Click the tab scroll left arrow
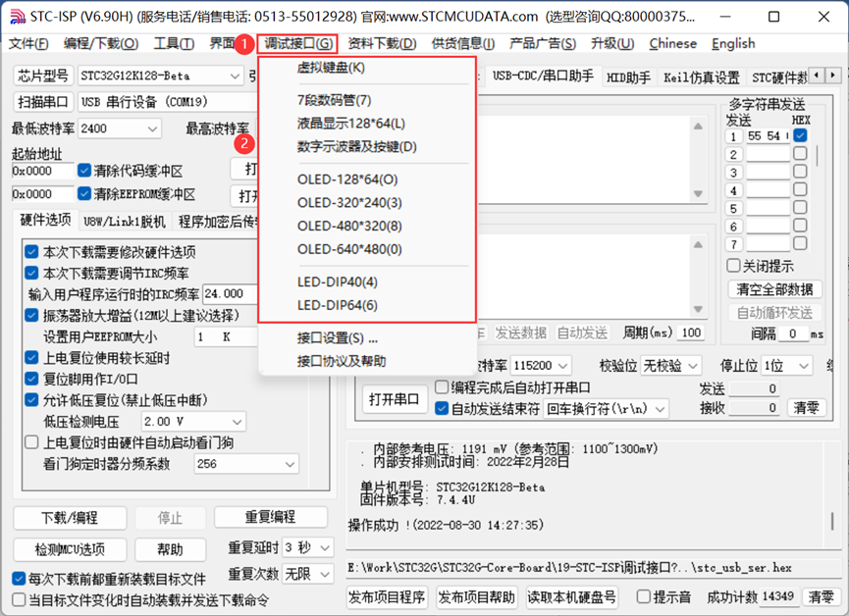 click(816, 76)
